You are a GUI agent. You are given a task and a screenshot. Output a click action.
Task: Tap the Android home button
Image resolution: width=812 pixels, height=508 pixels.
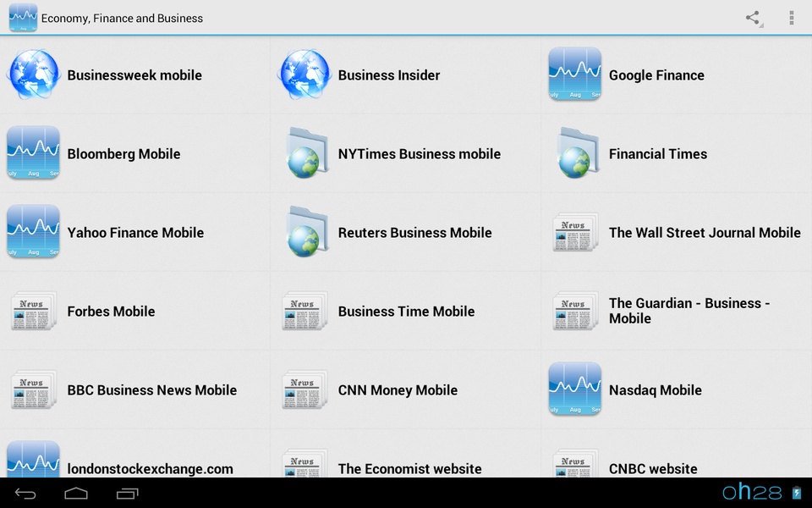pyautogui.click(x=76, y=494)
